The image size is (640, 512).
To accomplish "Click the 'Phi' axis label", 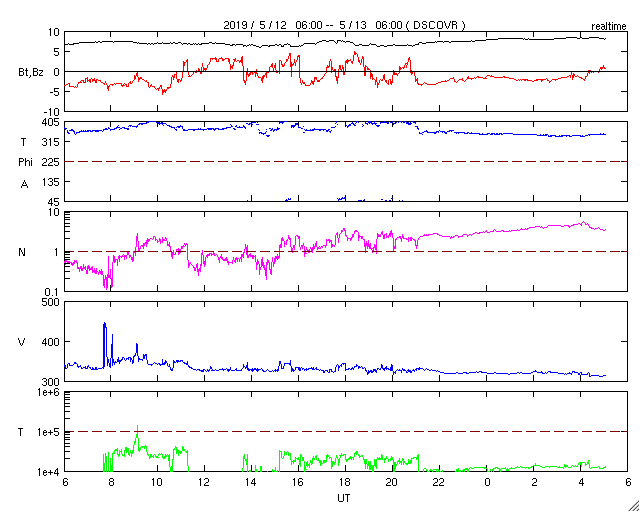I will pos(25,163).
